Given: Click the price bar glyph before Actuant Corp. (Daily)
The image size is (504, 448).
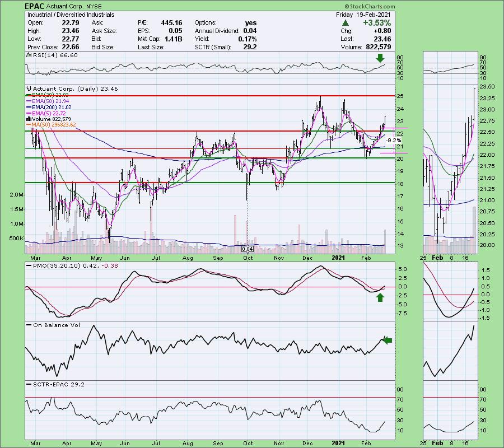Looking at the screenshot, I should (29, 88).
